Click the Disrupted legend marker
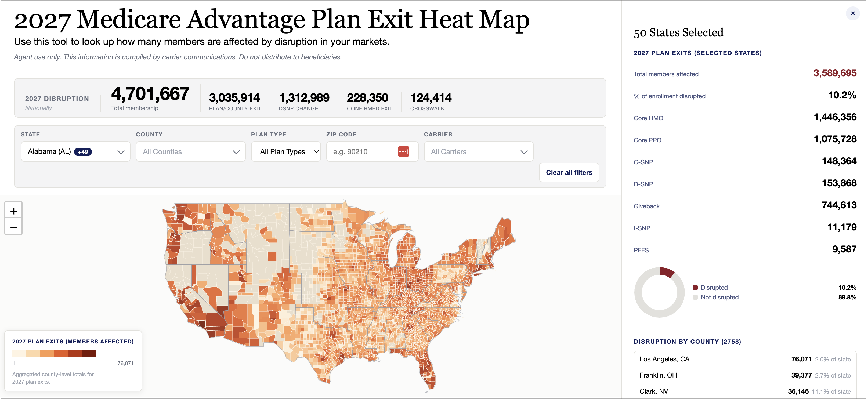The height and width of the screenshot is (399, 868). coord(695,288)
